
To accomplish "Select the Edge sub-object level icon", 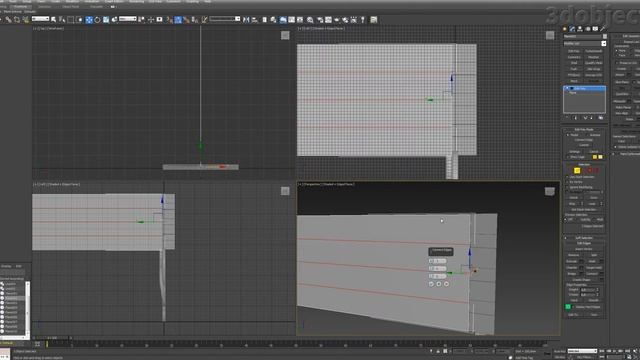I will click(x=577, y=171).
